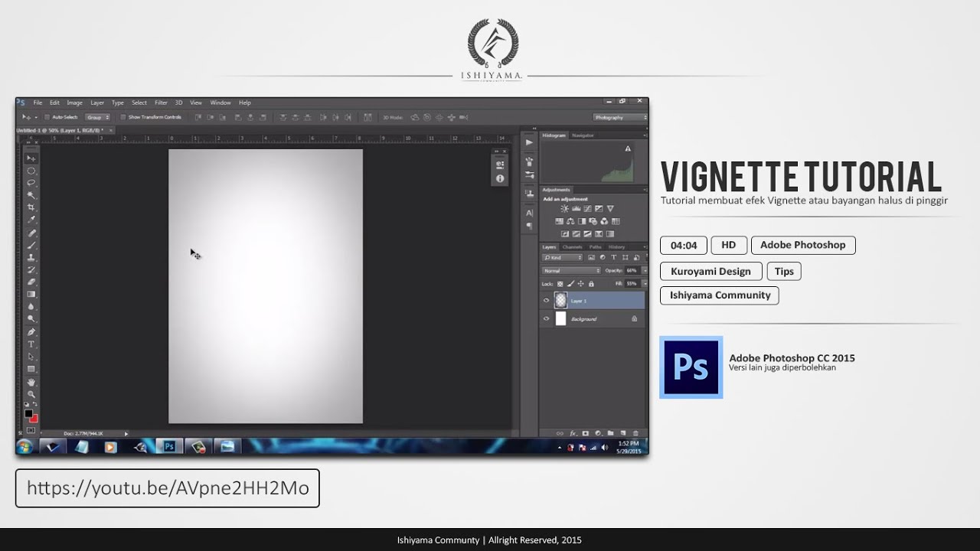This screenshot has width=980, height=551.
Task: Switch to the Channels tab
Action: (572, 247)
